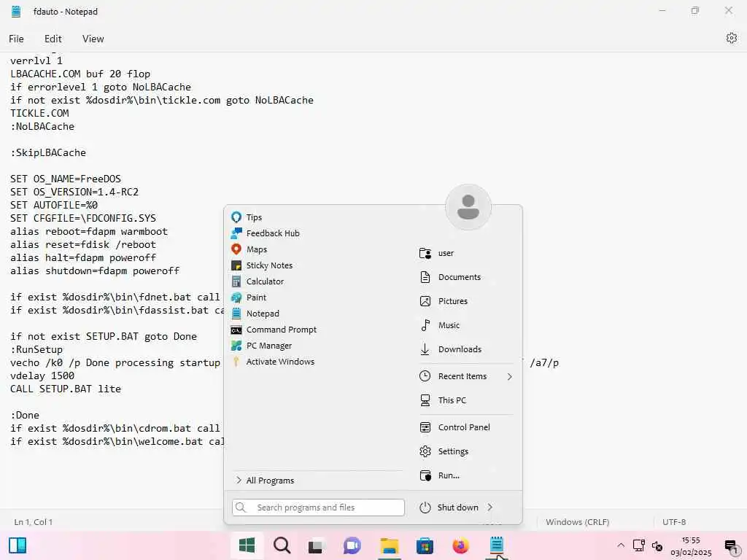Launch Sticky Notes
This screenshot has height=560, width=747.
tap(262, 265)
